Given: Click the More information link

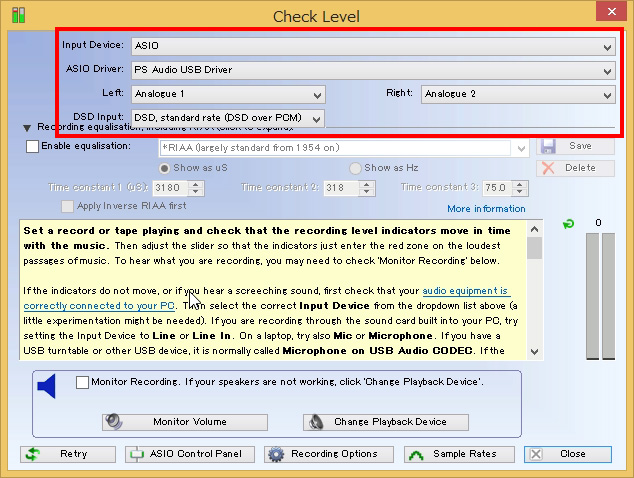Looking at the screenshot, I should coord(485,209).
